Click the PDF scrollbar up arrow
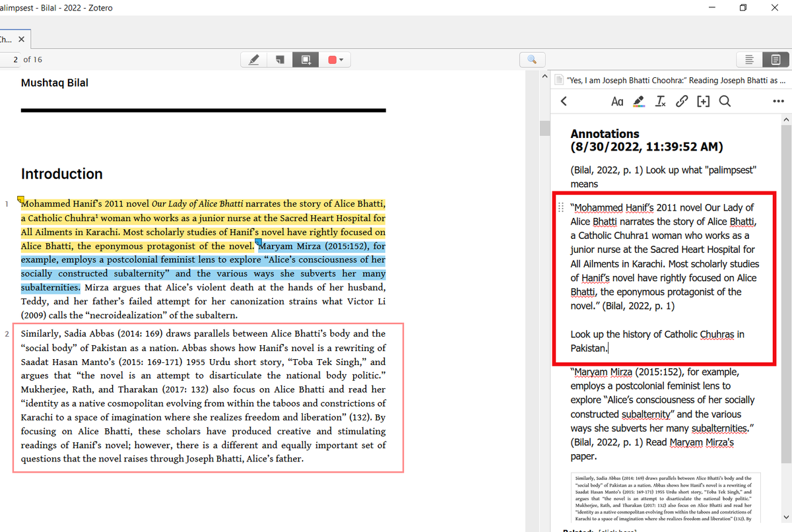 point(544,77)
